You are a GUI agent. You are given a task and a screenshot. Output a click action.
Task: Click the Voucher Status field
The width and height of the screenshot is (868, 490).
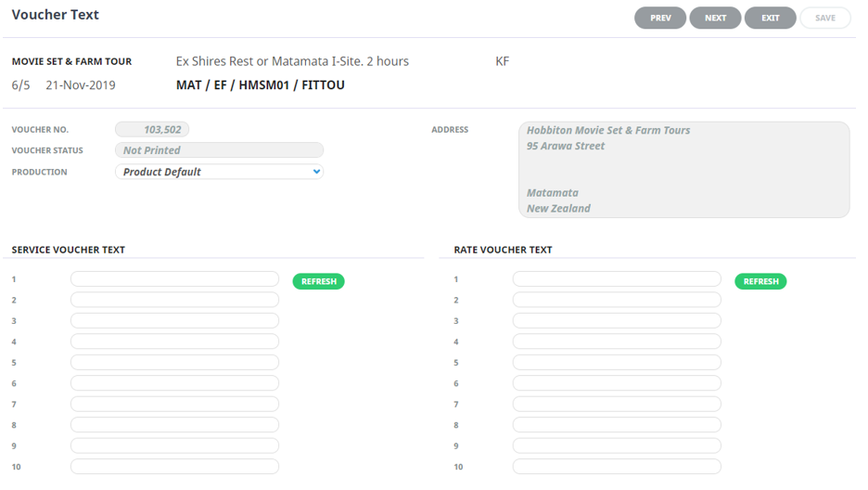pos(219,150)
